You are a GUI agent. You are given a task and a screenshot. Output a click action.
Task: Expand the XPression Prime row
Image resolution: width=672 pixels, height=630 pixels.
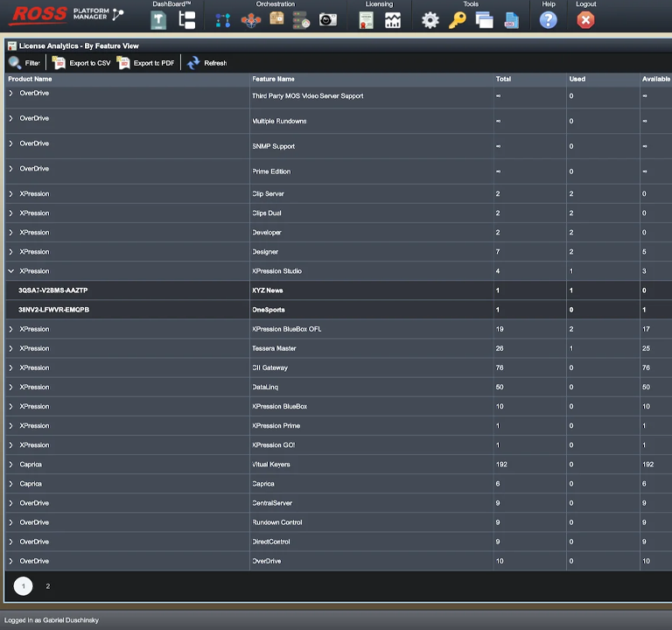11,425
